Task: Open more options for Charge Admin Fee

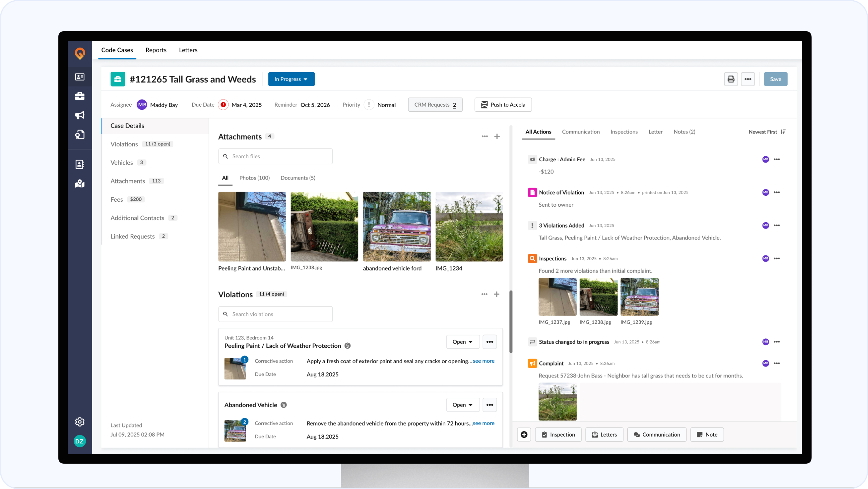Action: click(x=777, y=159)
